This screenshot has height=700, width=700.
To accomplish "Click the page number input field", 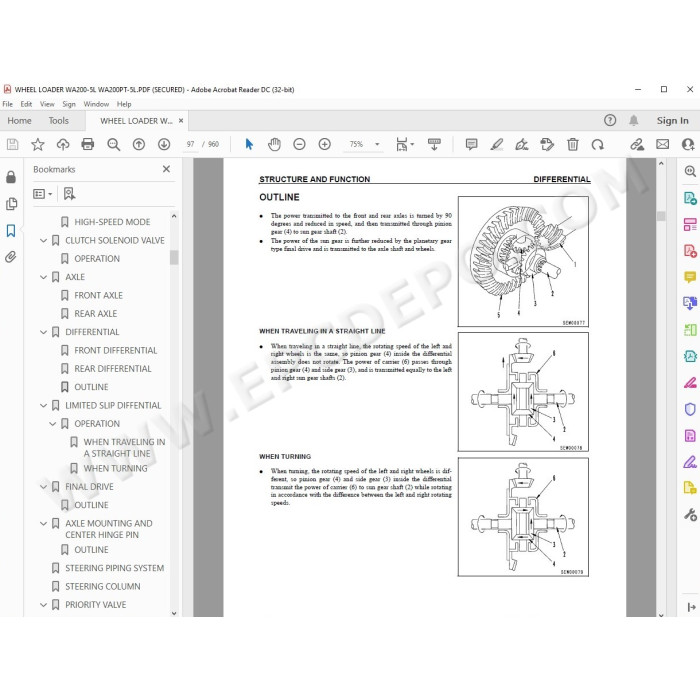I will 191,144.
